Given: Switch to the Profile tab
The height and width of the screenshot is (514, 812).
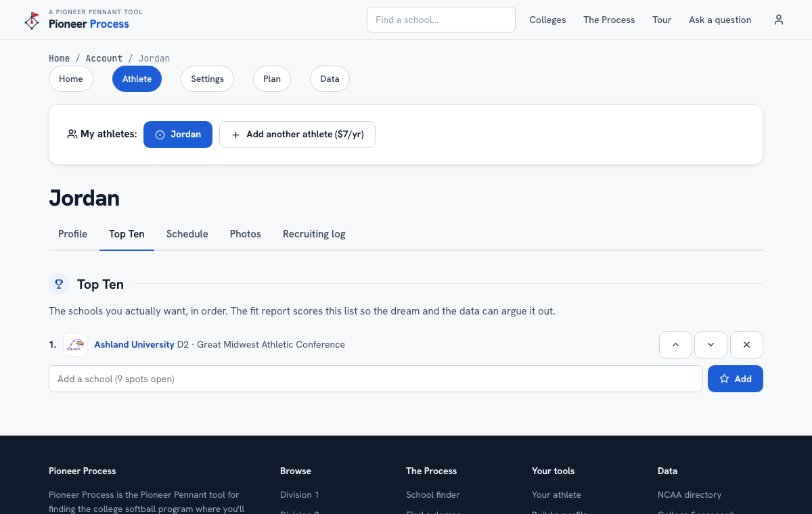Looking at the screenshot, I should [72, 234].
